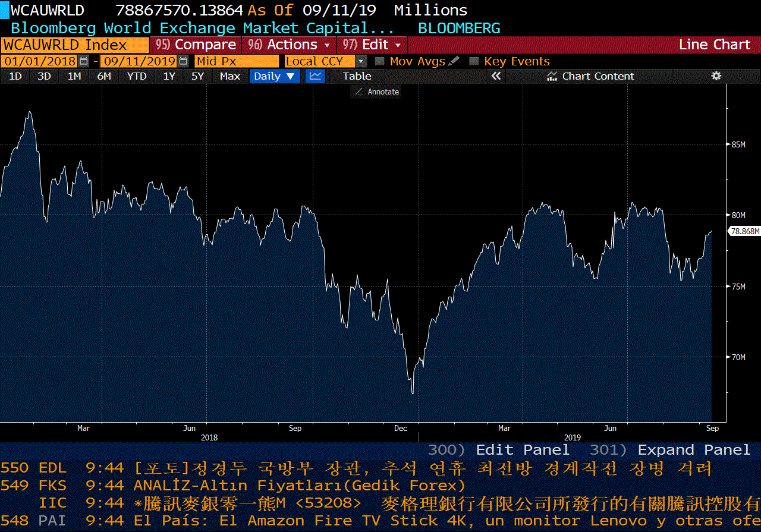Click the Local CCY currency field
Viewport: 761px width, 532px height.
click(320, 61)
